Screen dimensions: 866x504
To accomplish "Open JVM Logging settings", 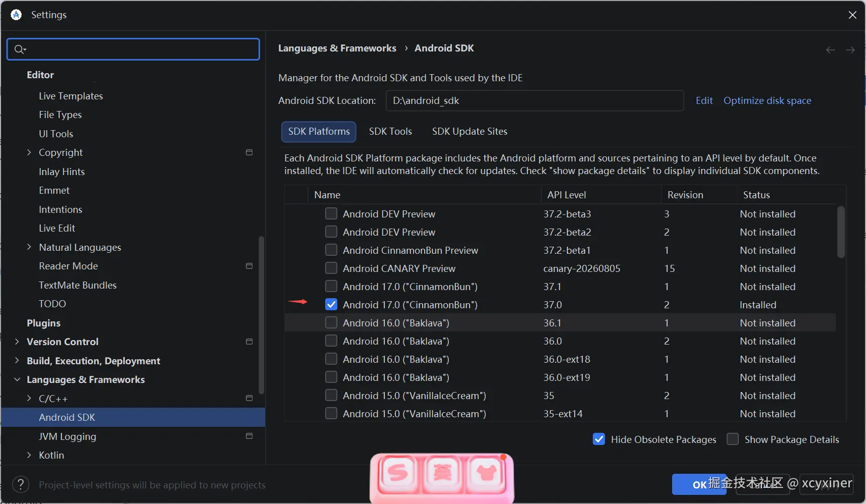I will click(x=67, y=436).
